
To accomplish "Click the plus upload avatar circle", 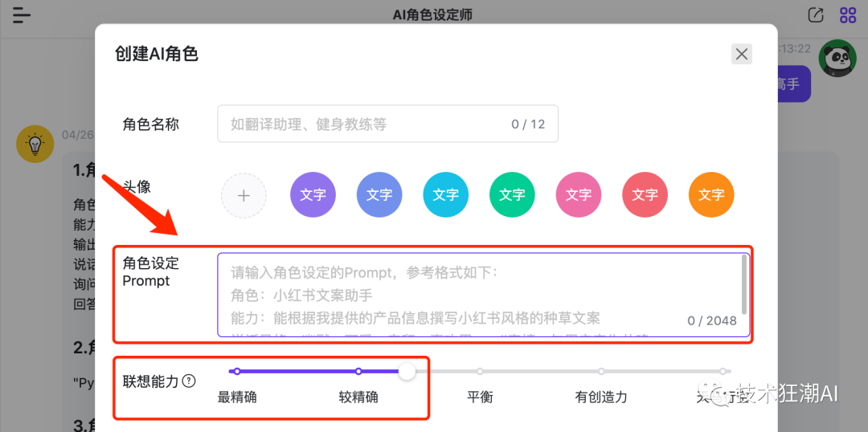I will click(x=244, y=195).
